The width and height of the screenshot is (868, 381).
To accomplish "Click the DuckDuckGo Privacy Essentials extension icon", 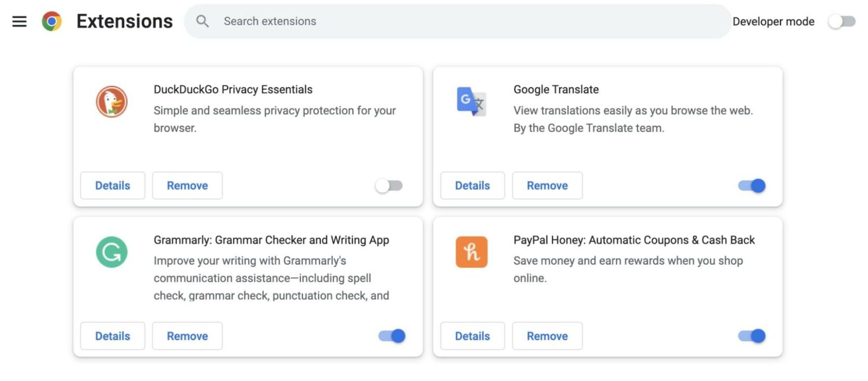I will pos(112,101).
